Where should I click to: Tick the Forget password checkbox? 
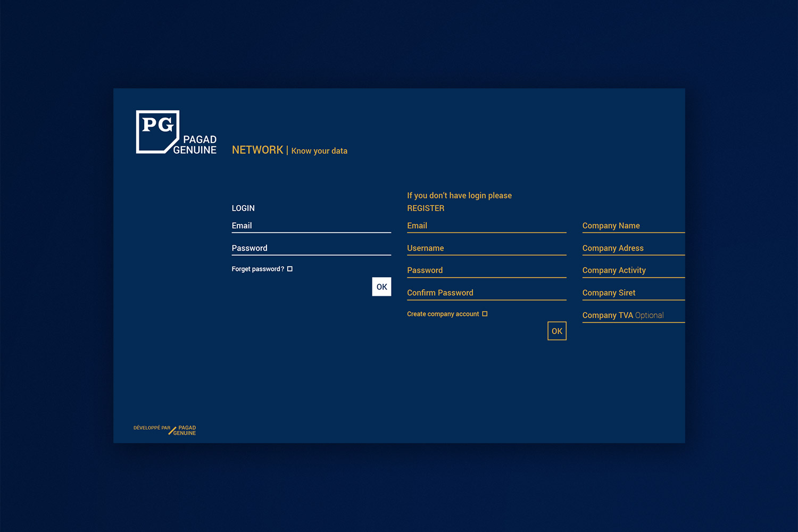coord(290,269)
